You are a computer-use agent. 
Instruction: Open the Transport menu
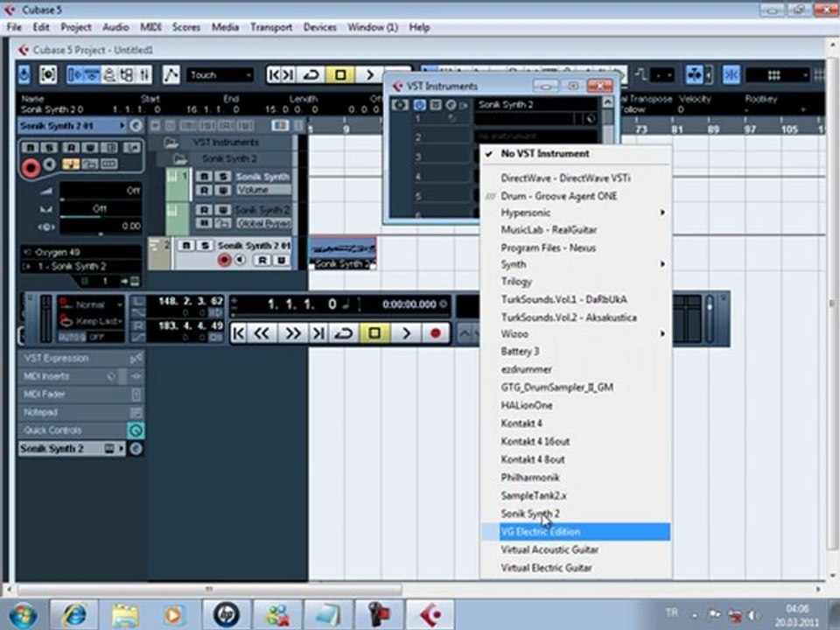[271, 27]
